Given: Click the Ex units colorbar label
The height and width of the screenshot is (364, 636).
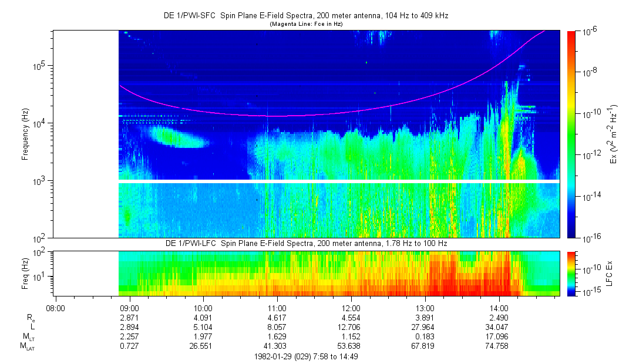Looking at the screenshot, I should click(x=614, y=134).
